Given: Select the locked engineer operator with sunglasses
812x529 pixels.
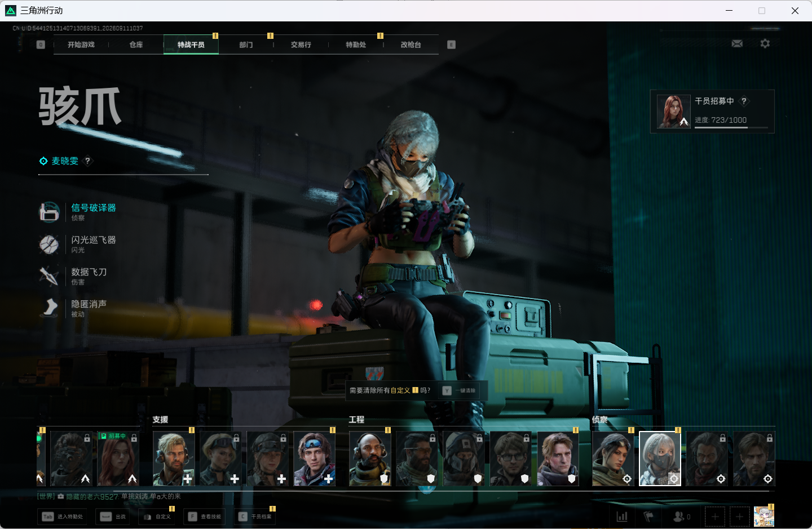Looking at the screenshot, I should click(417, 459).
